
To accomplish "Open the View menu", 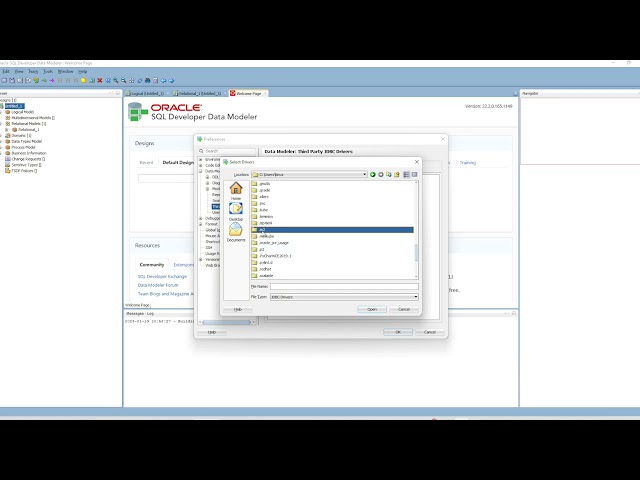I will pos(19,71).
